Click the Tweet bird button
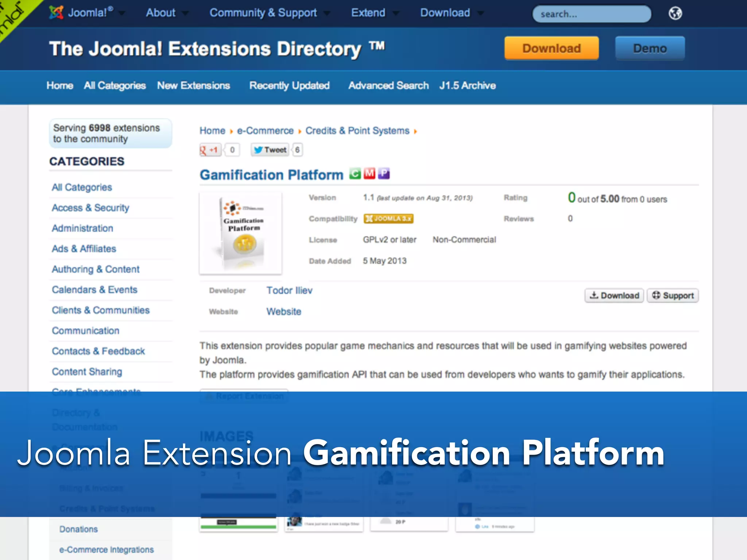Screen dimensions: 747x560 click(x=270, y=150)
